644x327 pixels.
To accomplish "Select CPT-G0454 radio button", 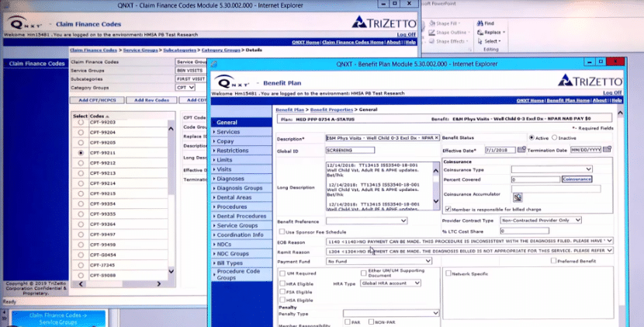I will pyautogui.click(x=81, y=255).
